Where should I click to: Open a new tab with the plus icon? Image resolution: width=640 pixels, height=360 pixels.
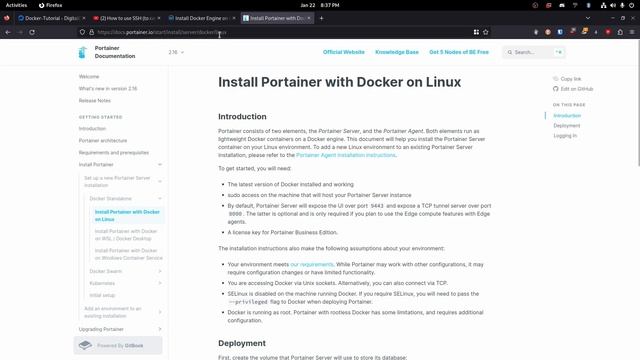tap(321, 18)
